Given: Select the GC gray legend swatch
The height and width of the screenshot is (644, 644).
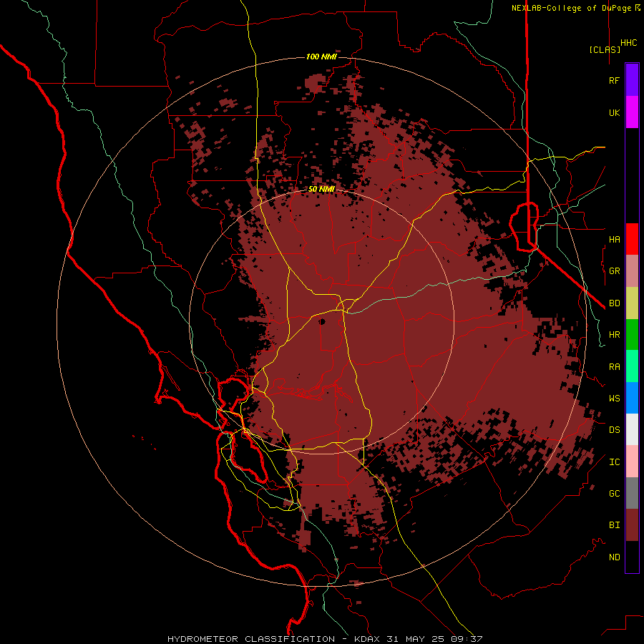Looking at the screenshot, I should [x=632, y=493].
